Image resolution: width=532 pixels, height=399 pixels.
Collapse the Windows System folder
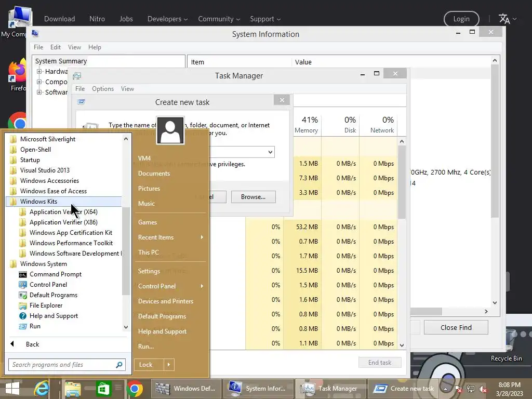43,264
